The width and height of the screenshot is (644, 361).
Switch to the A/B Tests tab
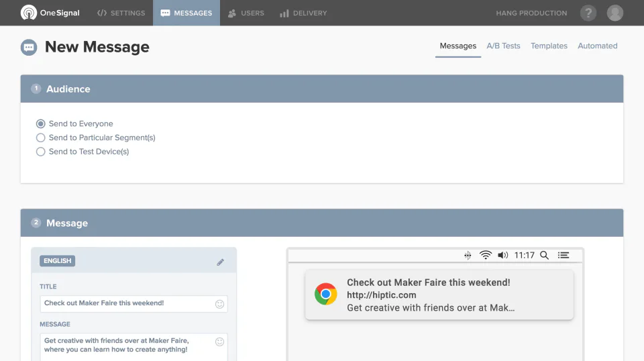tap(503, 46)
